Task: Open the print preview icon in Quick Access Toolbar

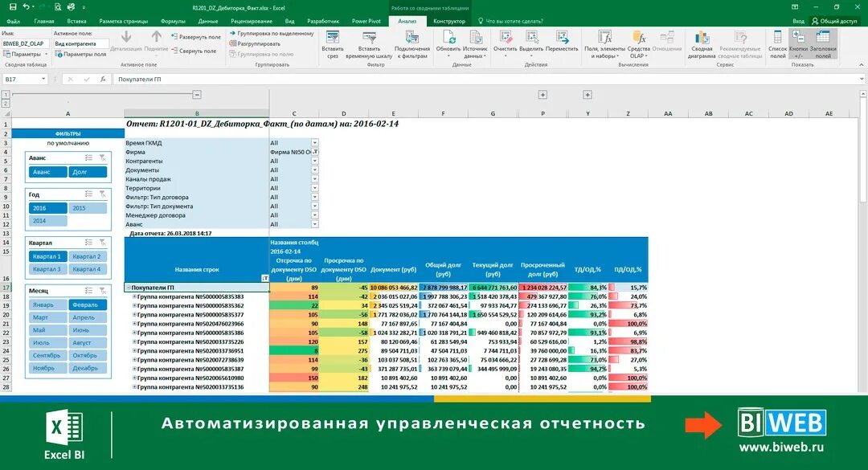Action: point(58,7)
